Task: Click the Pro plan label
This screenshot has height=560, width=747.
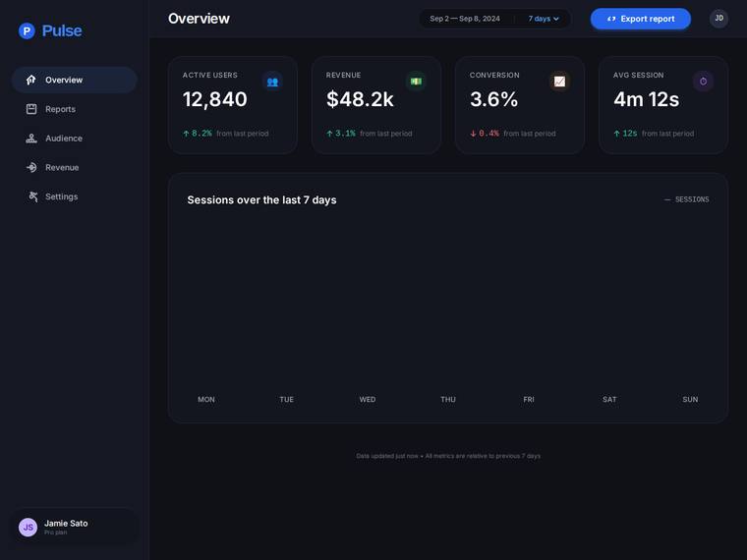Action: click(x=56, y=532)
